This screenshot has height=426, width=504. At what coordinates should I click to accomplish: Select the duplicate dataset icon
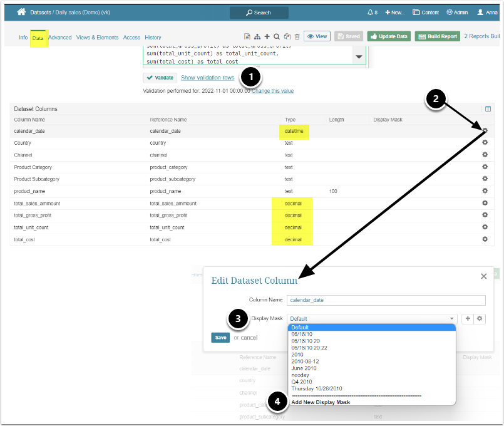tap(287, 36)
